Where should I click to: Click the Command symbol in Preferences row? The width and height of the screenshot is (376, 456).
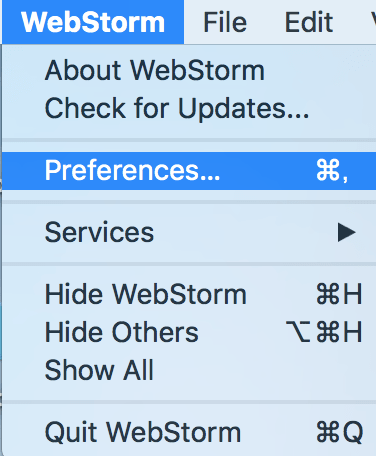(x=328, y=170)
